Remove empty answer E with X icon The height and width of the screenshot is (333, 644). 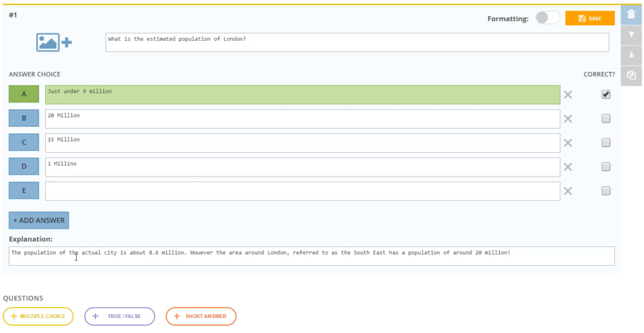(x=568, y=191)
